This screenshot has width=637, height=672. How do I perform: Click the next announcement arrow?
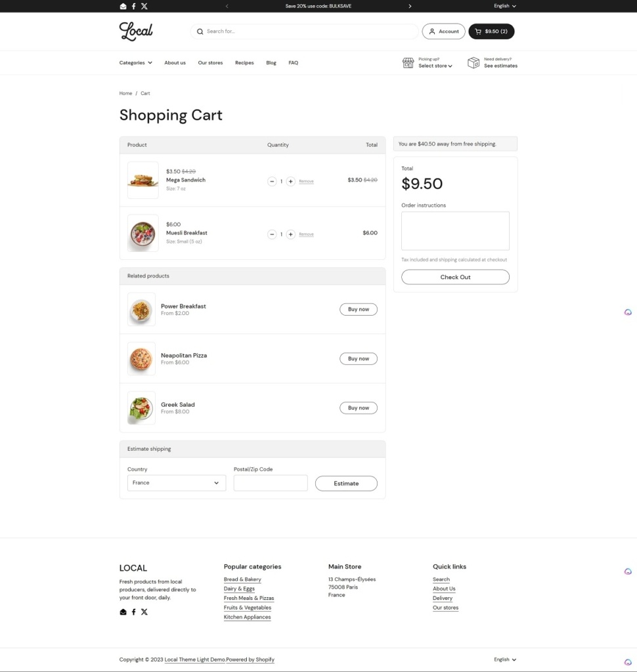tap(410, 6)
